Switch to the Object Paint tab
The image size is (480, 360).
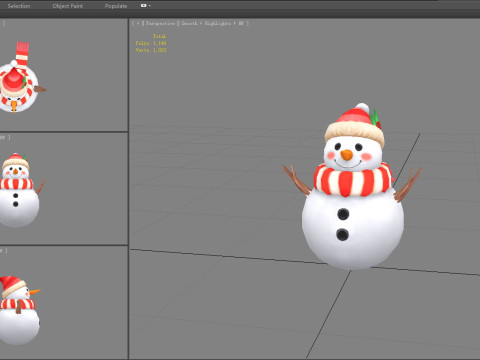coord(68,6)
